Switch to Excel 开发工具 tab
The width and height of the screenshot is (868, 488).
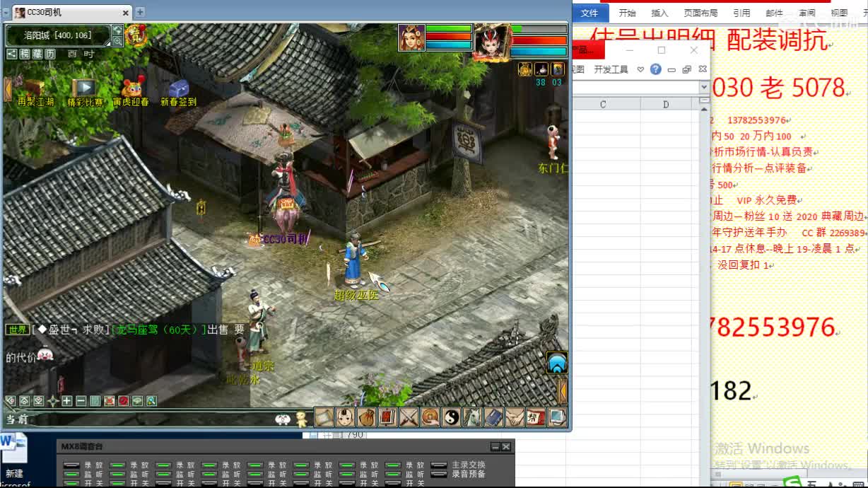(611, 69)
